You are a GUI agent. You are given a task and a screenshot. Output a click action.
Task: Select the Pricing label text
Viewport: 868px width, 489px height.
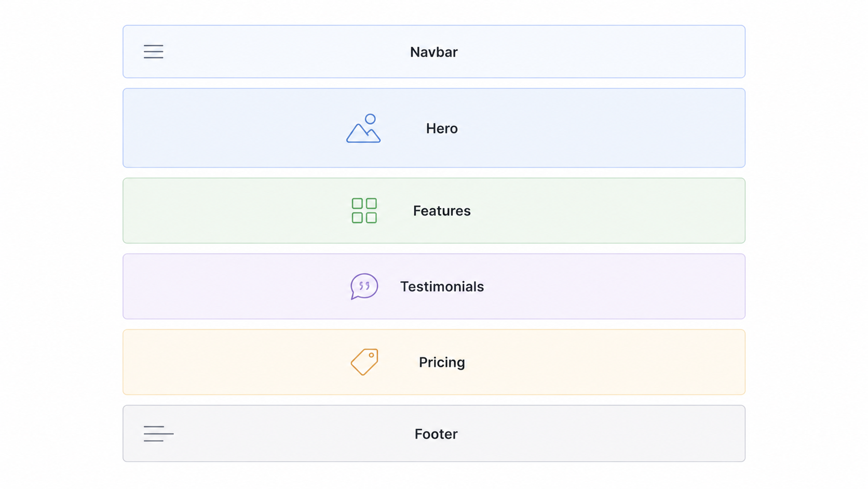pyautogui.click(x=442, y=362)
